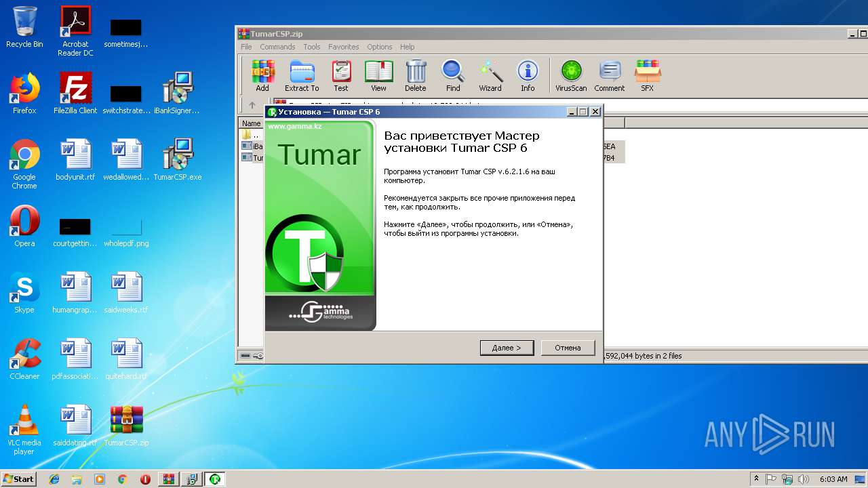Select iBankSigner installer desktop icon
This screenshot has width=868, height=488.
pyautogui.click(x=176, y=94)
